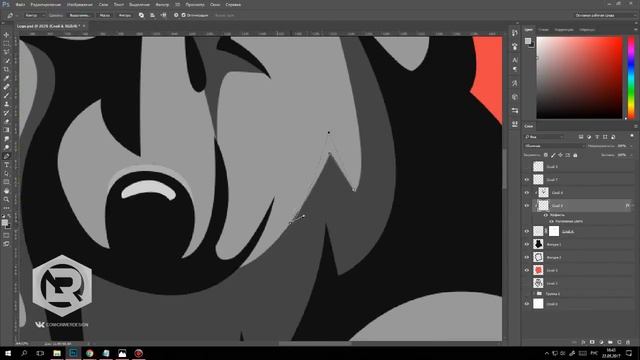Create new group folder icon
Image resolution: width=640 pixels, height=360 pixels.
610,342
